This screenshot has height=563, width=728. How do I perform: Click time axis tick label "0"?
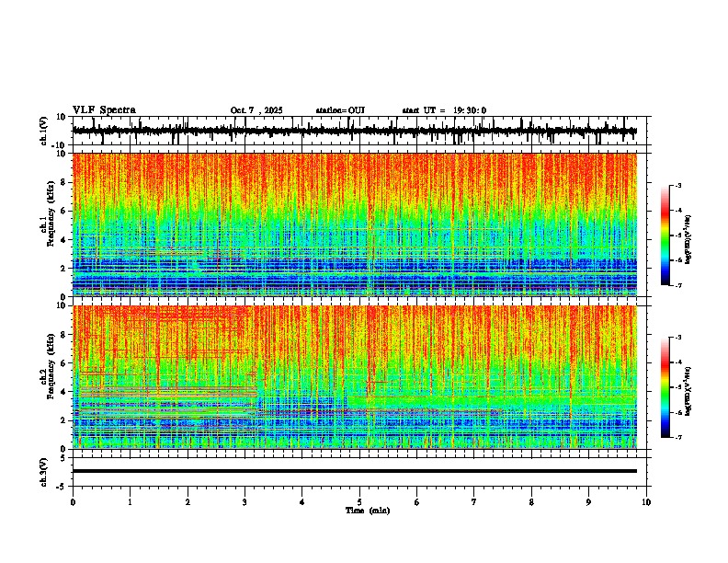(x=73, y=502)
